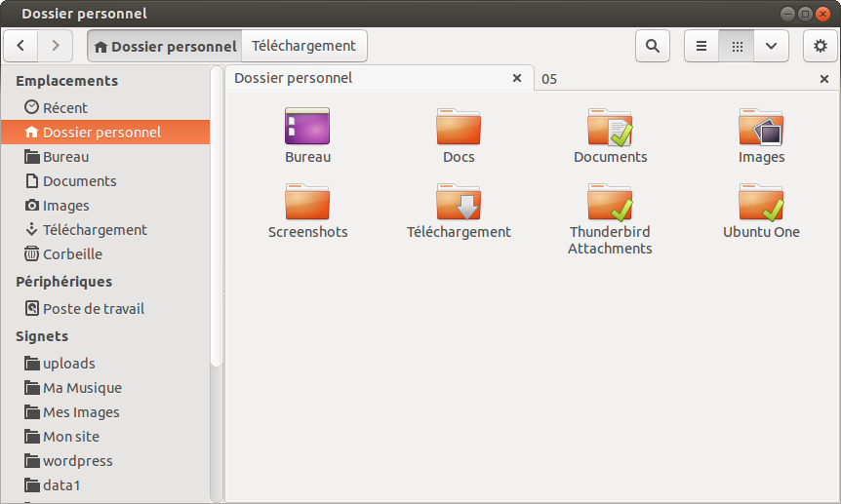Switch to list view
This screenshot has height=504, width=841.
tap(701, 46)
